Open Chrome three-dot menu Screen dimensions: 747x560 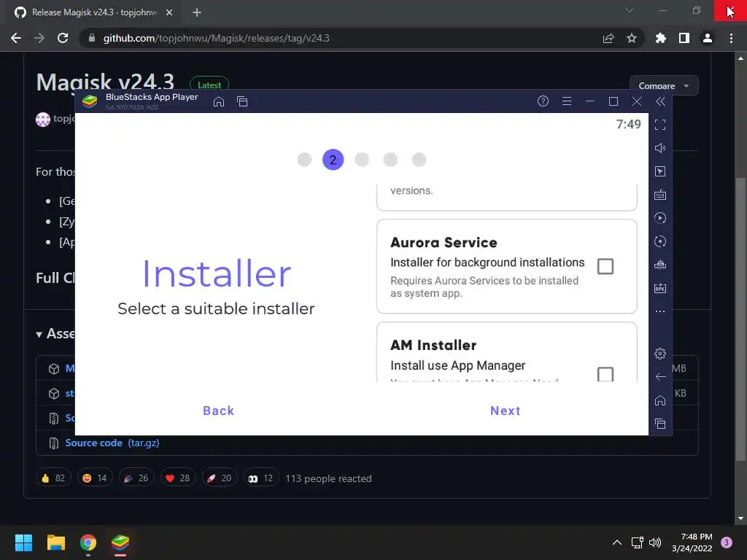[x=731, y=38]
